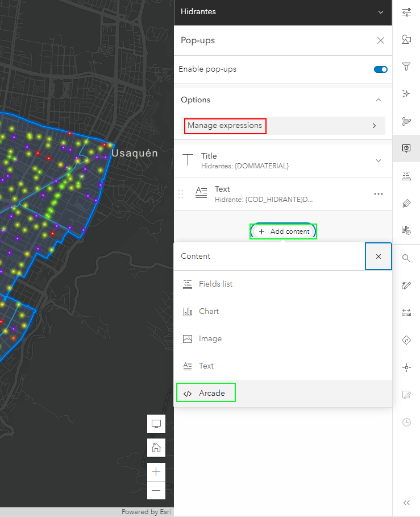Open the Labels tag tool

[406, 202]
